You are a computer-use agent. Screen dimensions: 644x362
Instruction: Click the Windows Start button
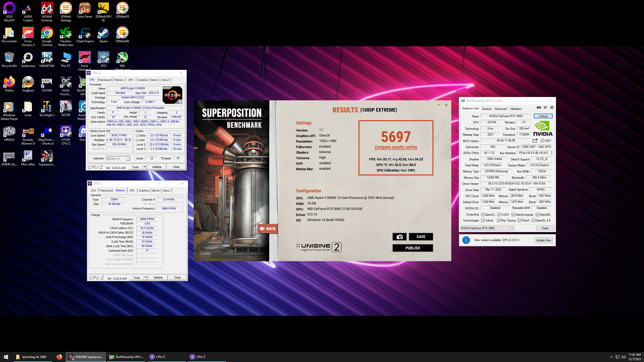click(6, 357)
